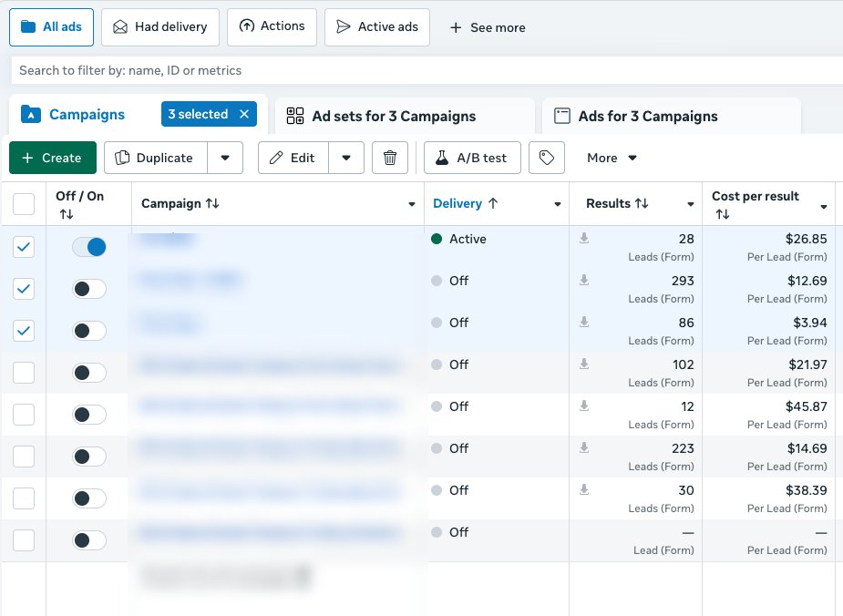
Task: Sort by Off / On column arrows
Action: coord(67,214)
